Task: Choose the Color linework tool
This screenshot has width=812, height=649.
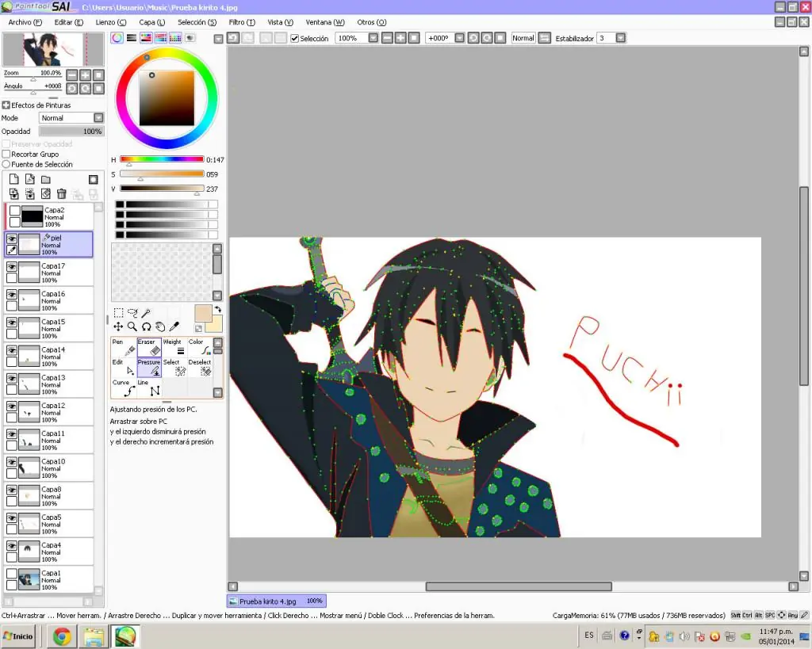Action: [x=200, y=348]
